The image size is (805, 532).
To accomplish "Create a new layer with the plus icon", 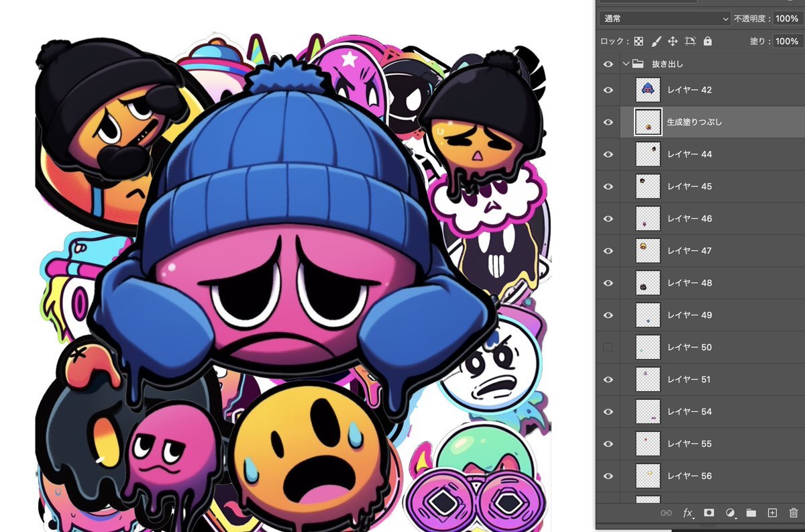I will (x=772, y=513).
